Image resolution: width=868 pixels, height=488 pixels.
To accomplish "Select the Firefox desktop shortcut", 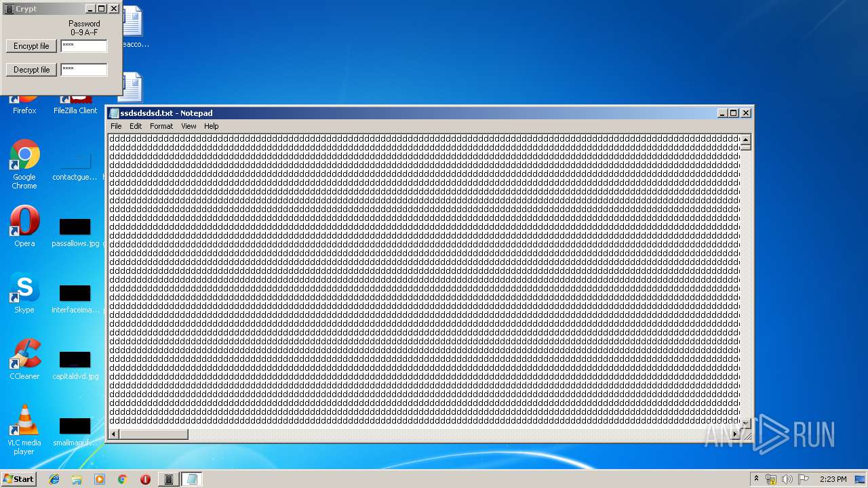I will pos(24,106).
